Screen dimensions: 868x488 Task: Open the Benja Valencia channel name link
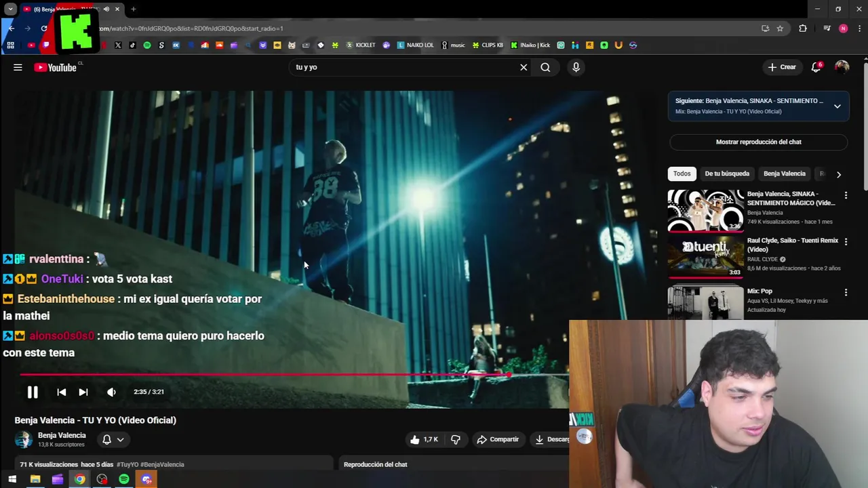click(62, 435)
